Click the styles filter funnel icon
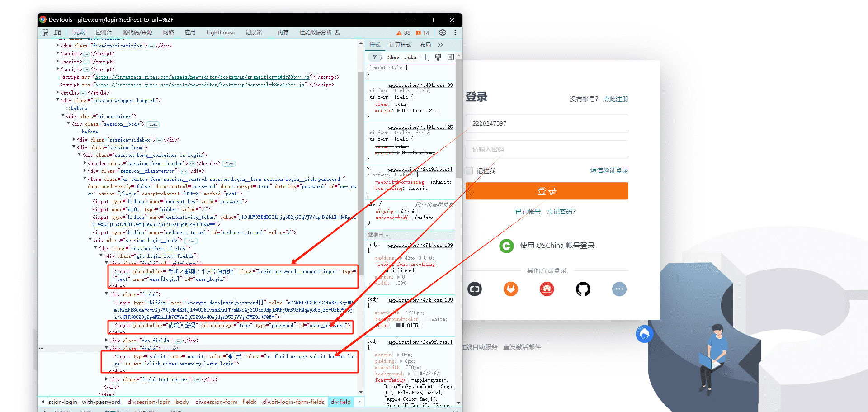The image size is (868, 412). point(375,57)
